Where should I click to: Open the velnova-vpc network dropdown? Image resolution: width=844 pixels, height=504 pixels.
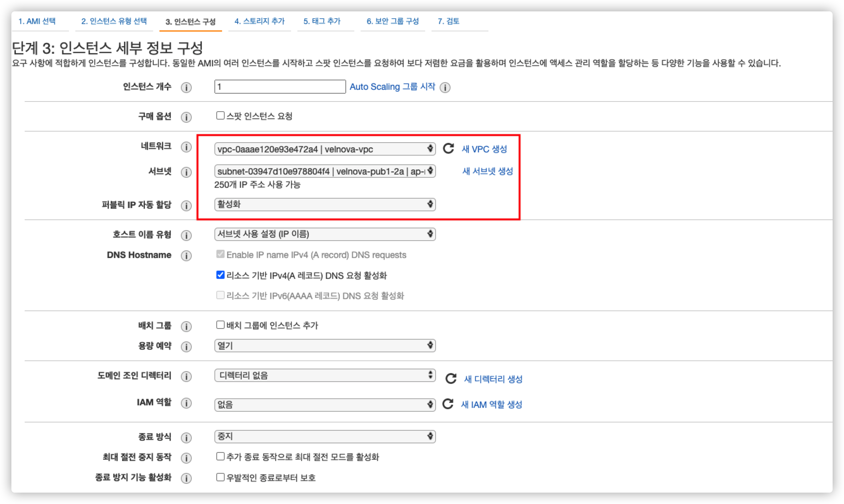click(x=325, y=149)
